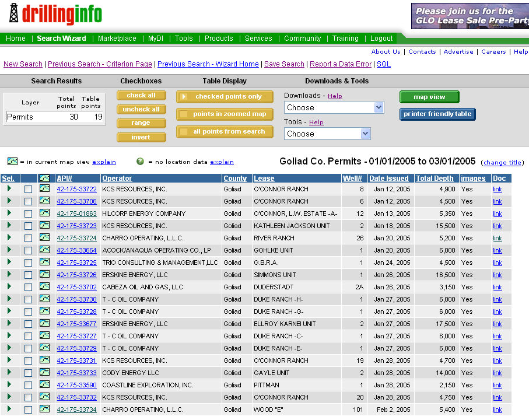Click map icon for permit 42-175-33677
529x420 pixels.
tap(44, 323)
